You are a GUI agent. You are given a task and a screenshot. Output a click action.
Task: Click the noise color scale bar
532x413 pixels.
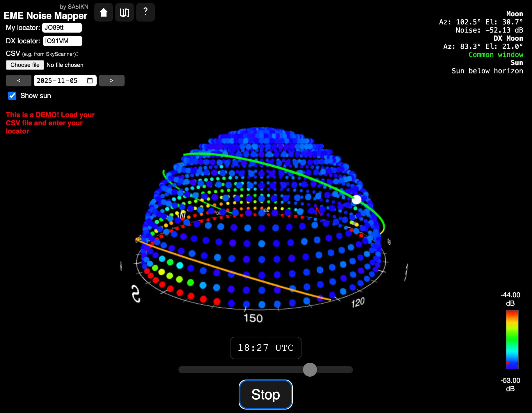tap(512, 339)
